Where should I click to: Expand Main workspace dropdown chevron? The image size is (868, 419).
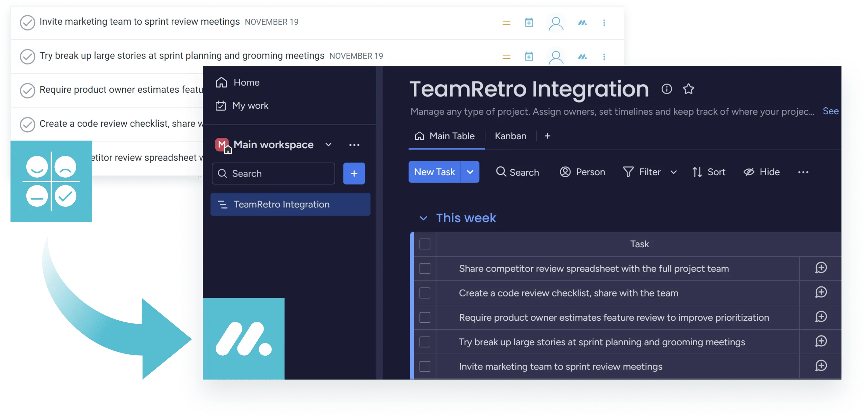click(328, 145)
